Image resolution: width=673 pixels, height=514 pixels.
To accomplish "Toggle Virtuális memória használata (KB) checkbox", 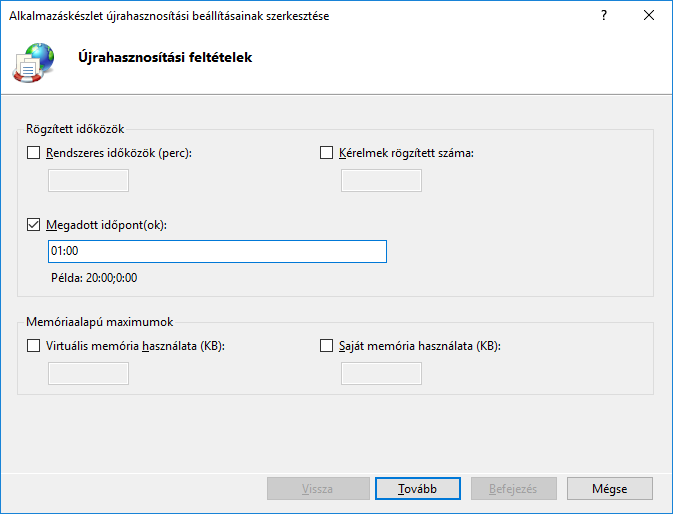I will pos(34,346).
